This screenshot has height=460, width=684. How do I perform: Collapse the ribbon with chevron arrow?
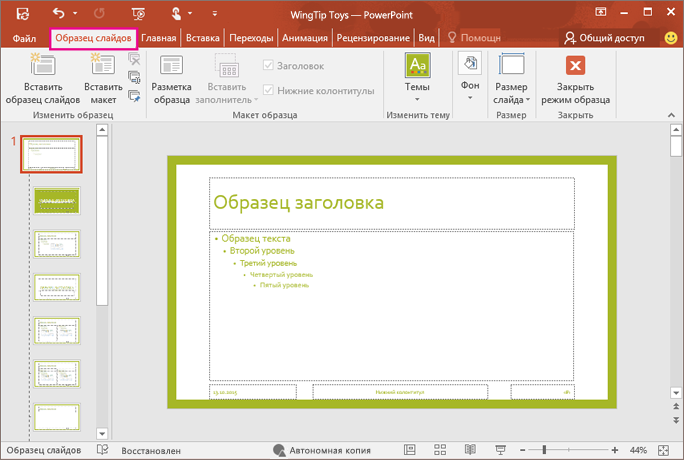tap(671, 115)
